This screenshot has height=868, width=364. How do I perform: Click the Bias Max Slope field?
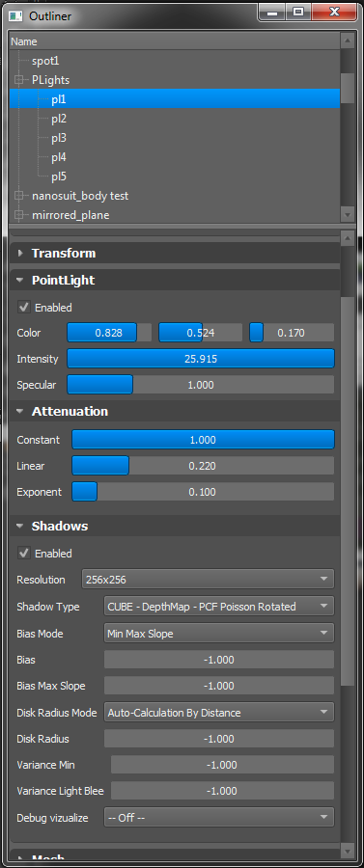click(219, 686)
